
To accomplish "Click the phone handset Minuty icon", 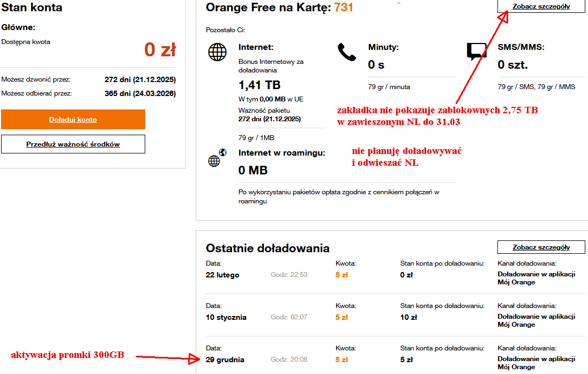I will pos(347,52).
